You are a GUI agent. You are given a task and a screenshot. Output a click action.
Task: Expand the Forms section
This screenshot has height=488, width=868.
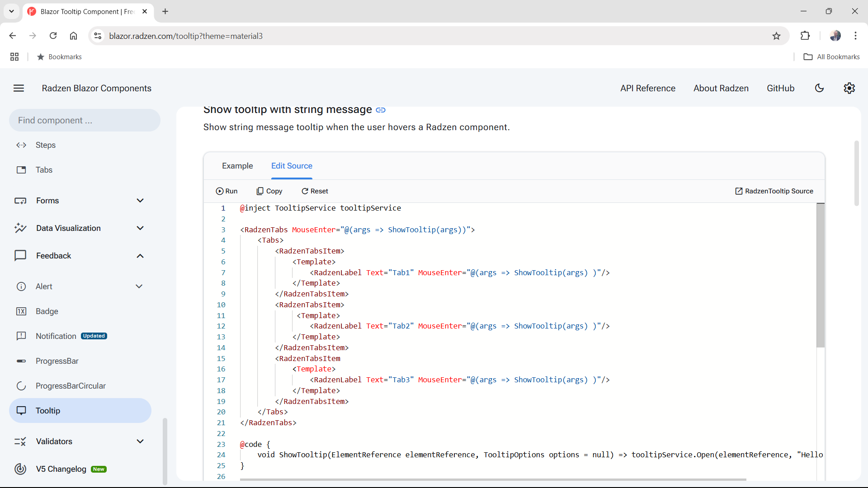(x=140, y=200)
